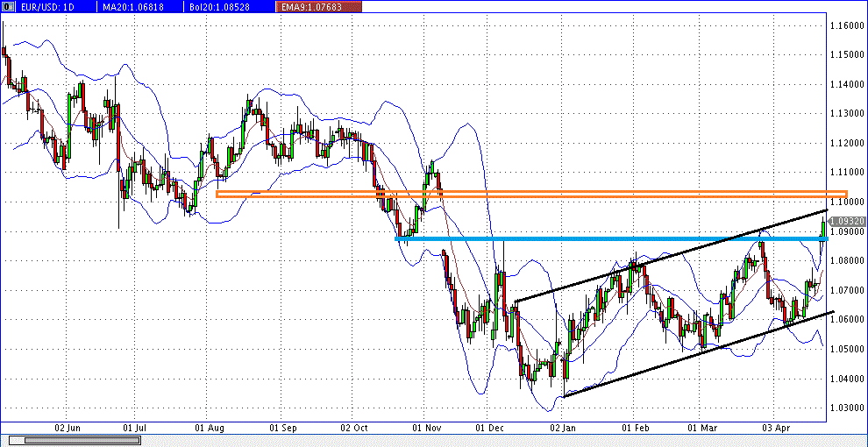Click the 1.11000 price axis label
The image size is (868, 447).
846,173
